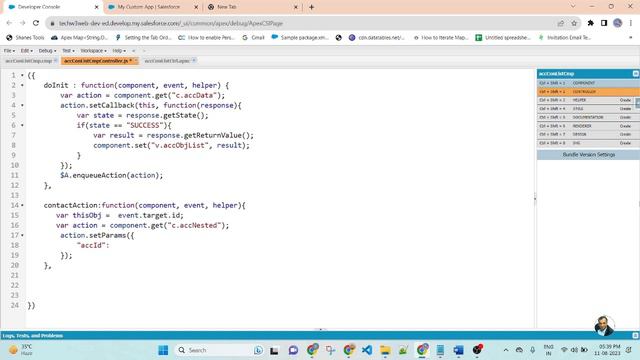Screen dimensions: 640x360
Task: Switch to the first .cmp file tab
Action: [29, 61]
